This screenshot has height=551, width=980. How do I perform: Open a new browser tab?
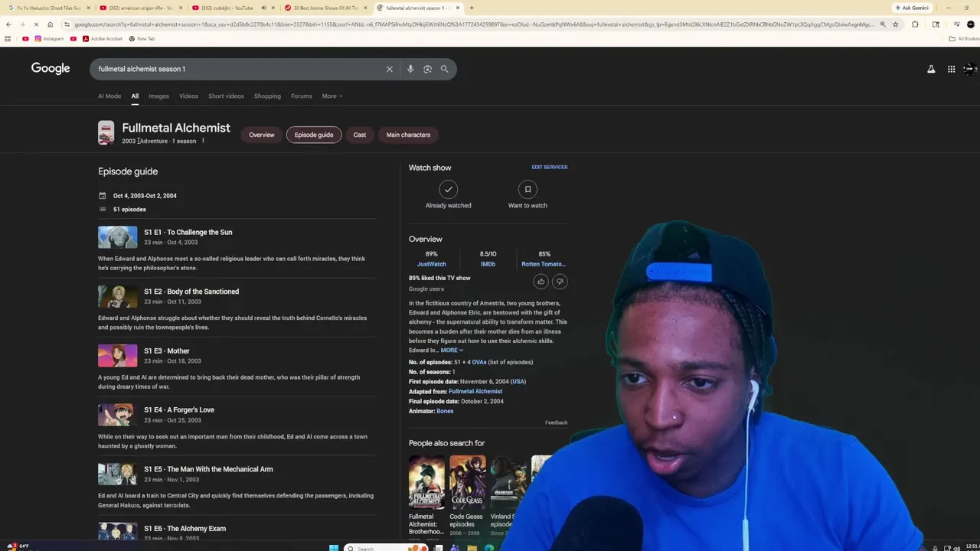[472, 8]
